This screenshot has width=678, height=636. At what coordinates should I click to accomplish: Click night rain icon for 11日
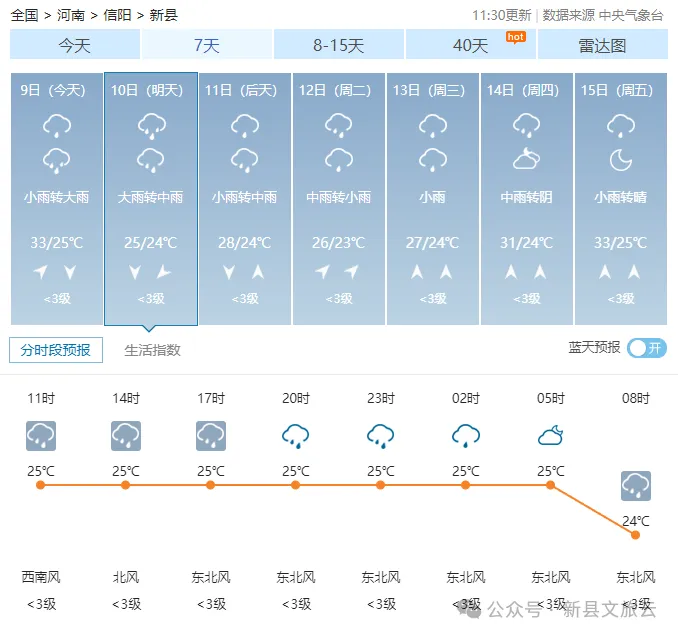pos(245,160)
